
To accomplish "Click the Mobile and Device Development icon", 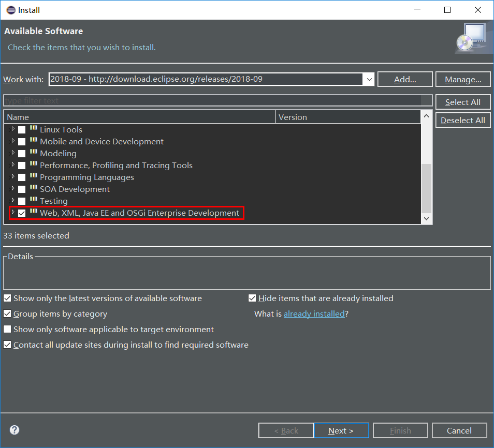I will coord(33,141).
